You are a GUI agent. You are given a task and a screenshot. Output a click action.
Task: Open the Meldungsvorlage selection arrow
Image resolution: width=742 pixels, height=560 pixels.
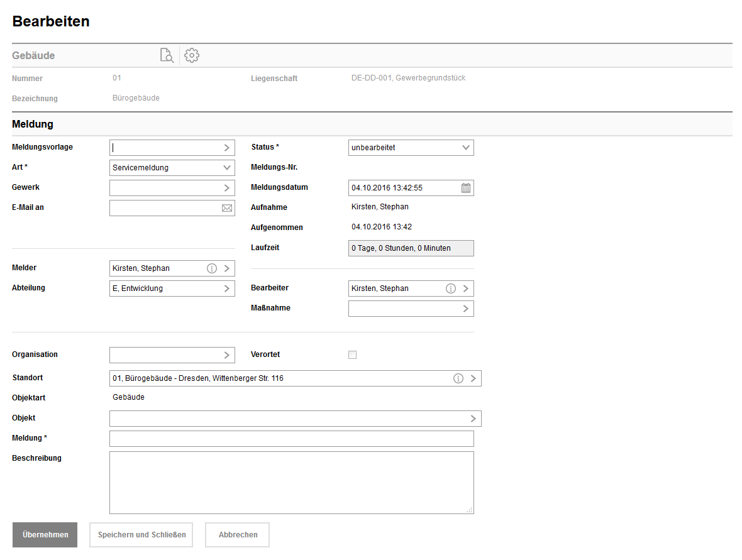[227, 148]
